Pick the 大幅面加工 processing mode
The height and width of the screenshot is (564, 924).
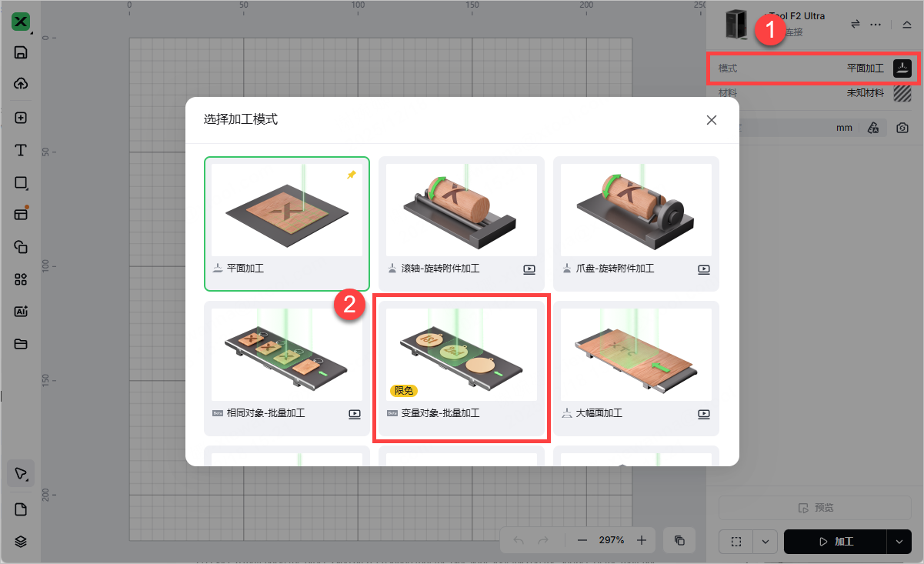tap(636, 368)
